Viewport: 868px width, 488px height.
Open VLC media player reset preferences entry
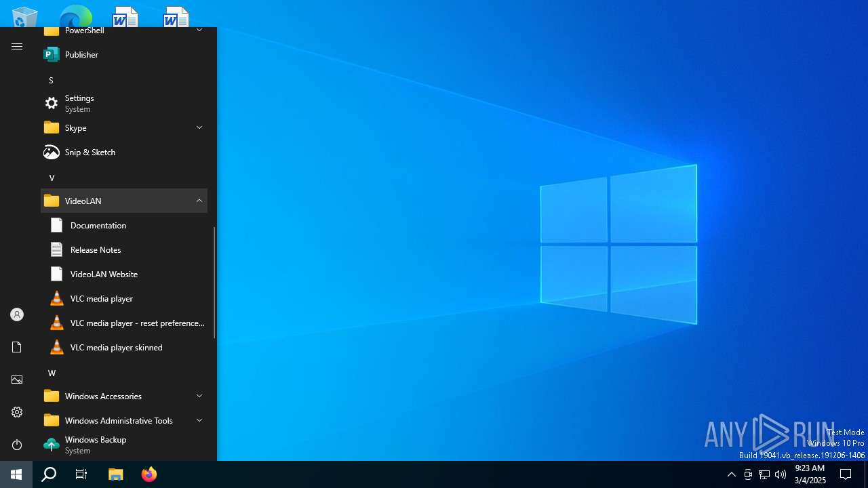point(124,323)
